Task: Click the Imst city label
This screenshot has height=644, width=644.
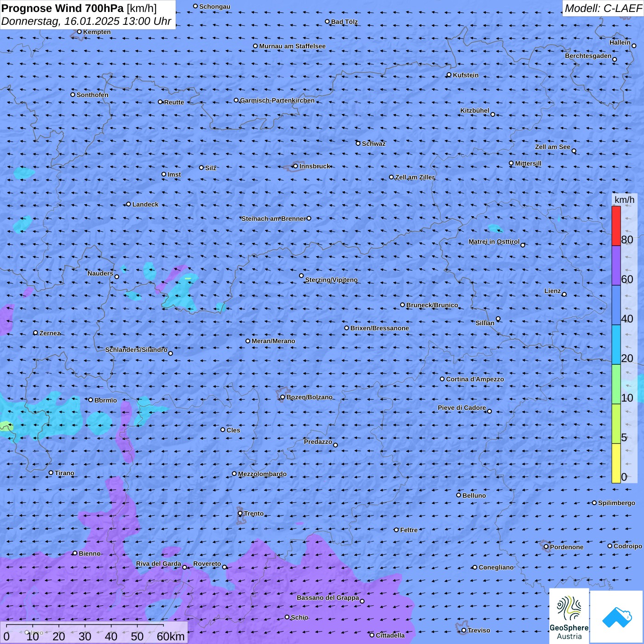Action: (x=174, y=174)
